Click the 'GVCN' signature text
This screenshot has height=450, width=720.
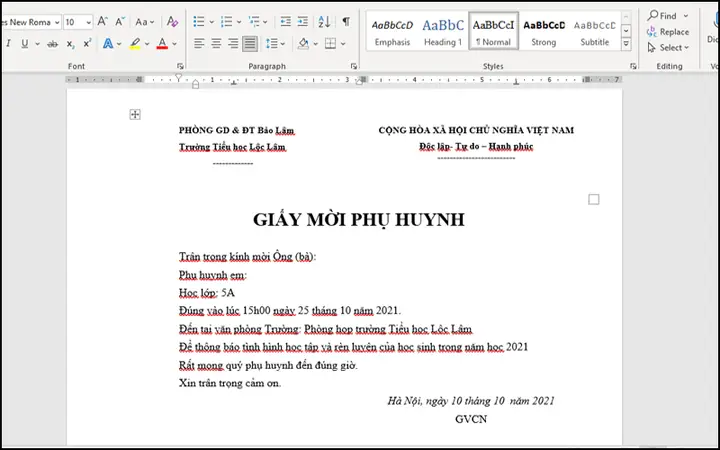[x=471, y=419]
